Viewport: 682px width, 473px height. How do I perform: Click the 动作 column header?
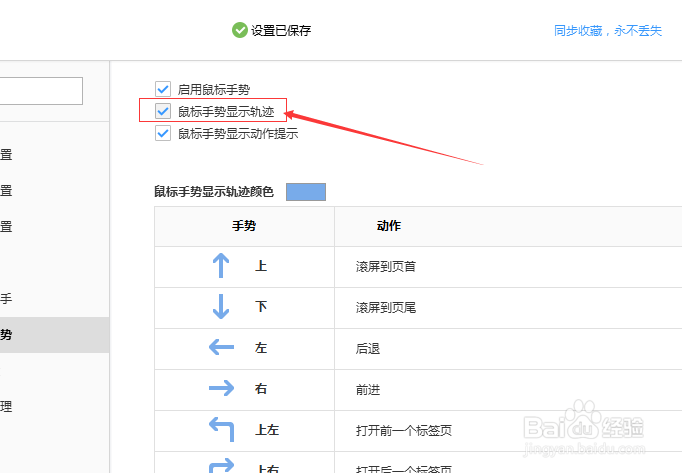(508, 226)
